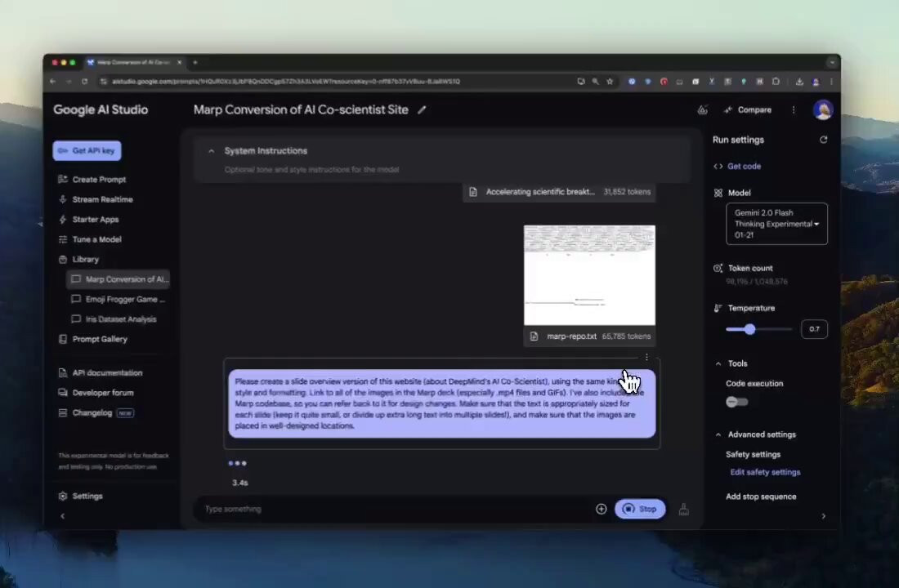Collapse the Library section in the sidebar
The image size is (899, 588).
pyautogui.click(x=78, y=259)
